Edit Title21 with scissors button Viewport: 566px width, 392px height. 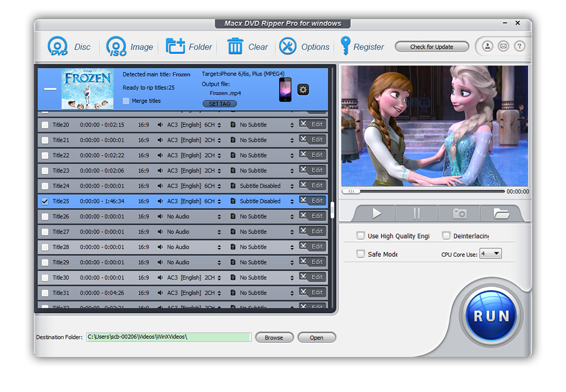click(312, 140)
